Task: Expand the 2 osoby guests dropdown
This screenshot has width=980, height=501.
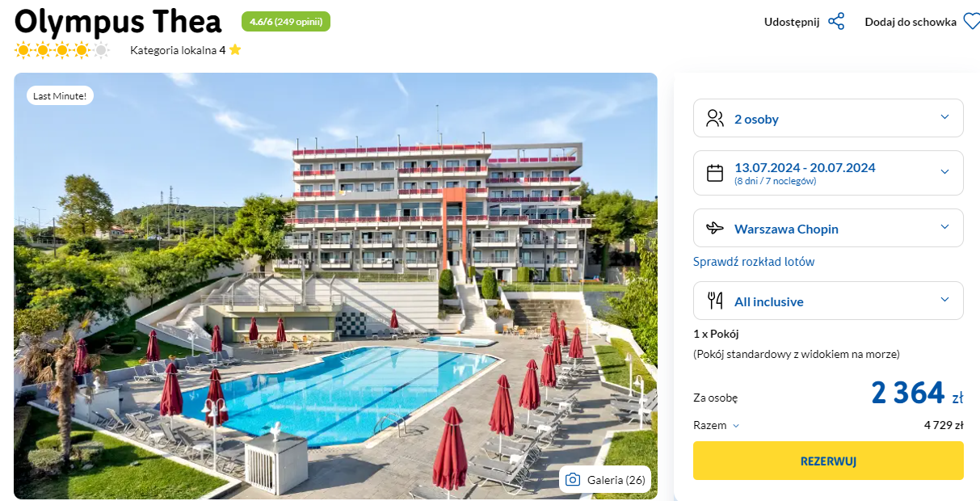Action: tap(828, 118)
